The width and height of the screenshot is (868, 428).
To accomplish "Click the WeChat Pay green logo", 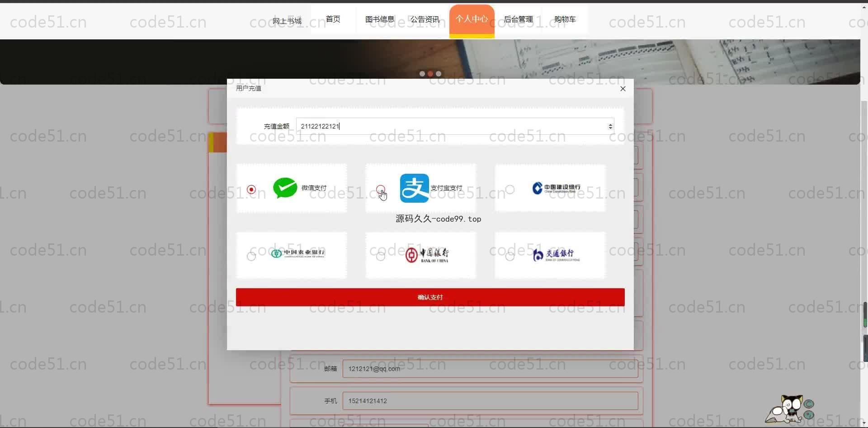I will [x=285, y=188].
